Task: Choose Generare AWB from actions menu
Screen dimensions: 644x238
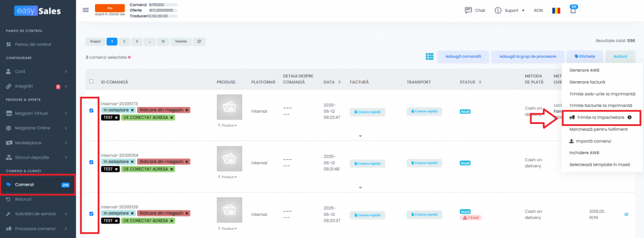Action: point(584,71)
